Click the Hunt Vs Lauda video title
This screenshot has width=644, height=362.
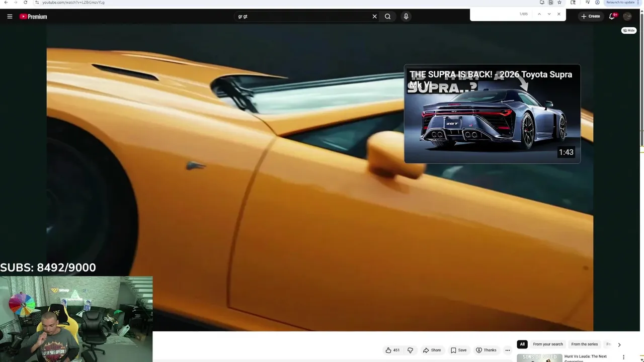click(x=586, y=358)
